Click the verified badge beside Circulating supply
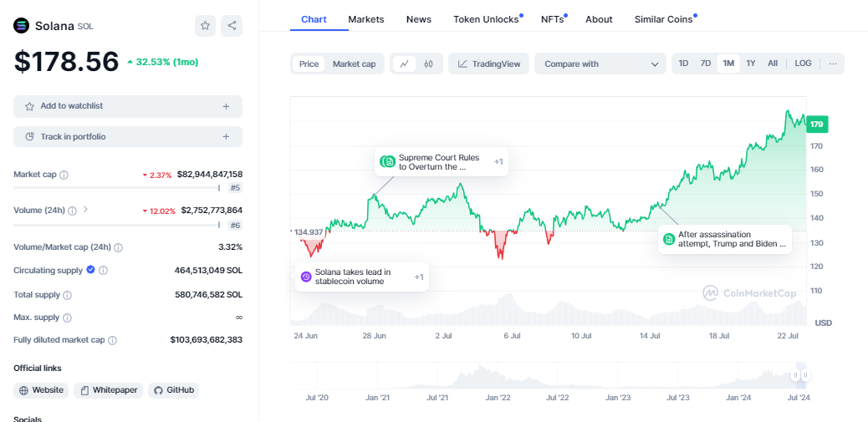 [x=91, y=270]
